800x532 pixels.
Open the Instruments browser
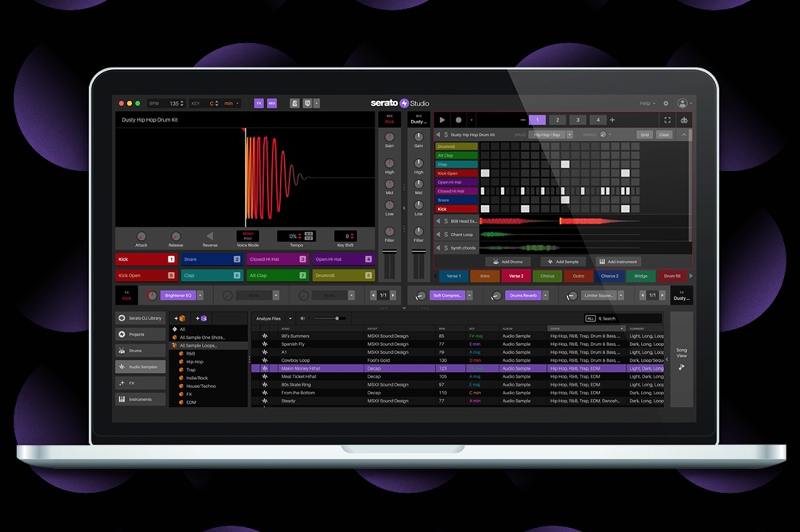(x=141, y=399)
